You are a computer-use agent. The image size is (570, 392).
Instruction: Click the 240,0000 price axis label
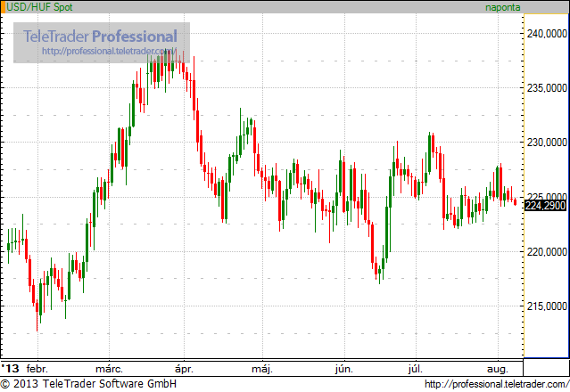(547, 34)
